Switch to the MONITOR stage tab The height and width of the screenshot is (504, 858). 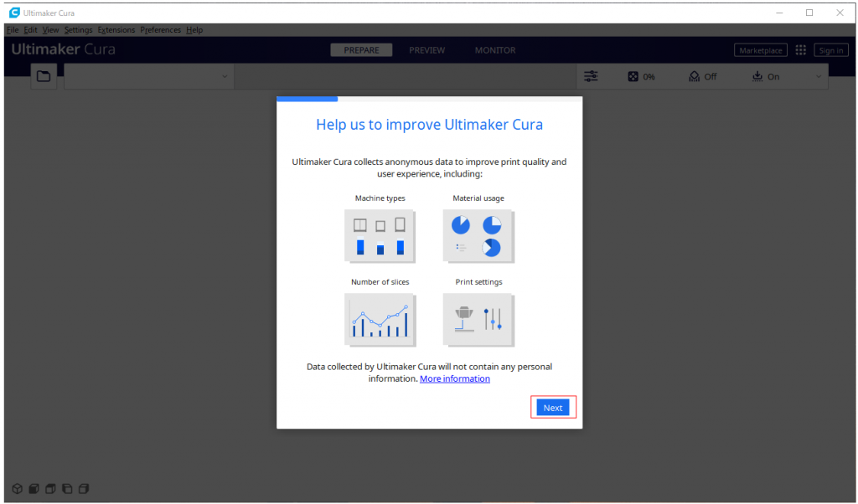[495, 50]
